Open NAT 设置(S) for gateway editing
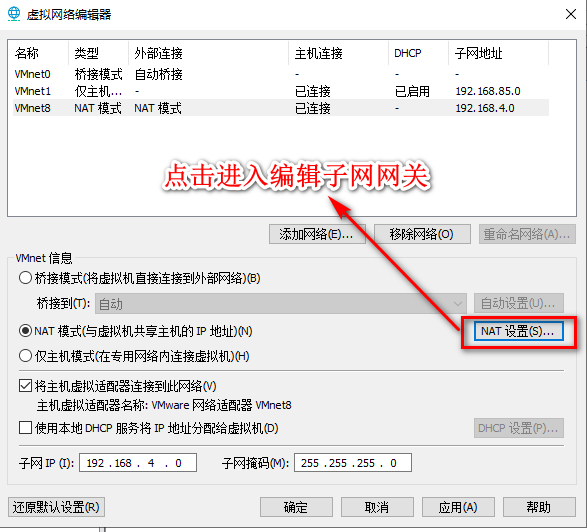The height and width of the screenshot is (532, 587). [518, 331]
